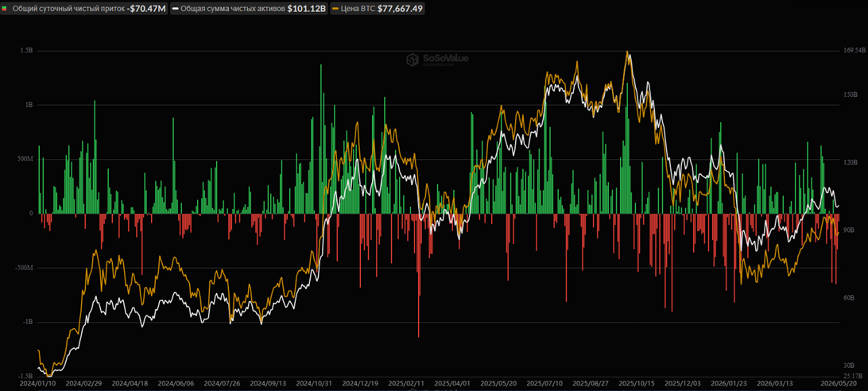This screenshot has height=391, width=868.
Task: Click the SoSoValue cube logo watermark
Action: pyautogui.click(x=413, y=60)
